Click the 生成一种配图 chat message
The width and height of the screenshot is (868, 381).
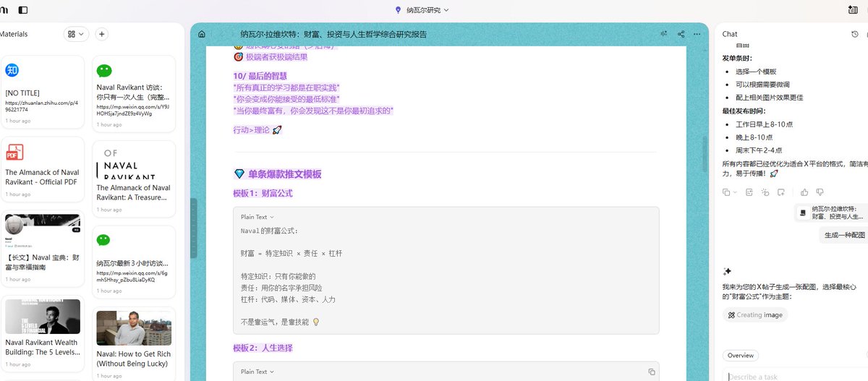pos(844,235)
